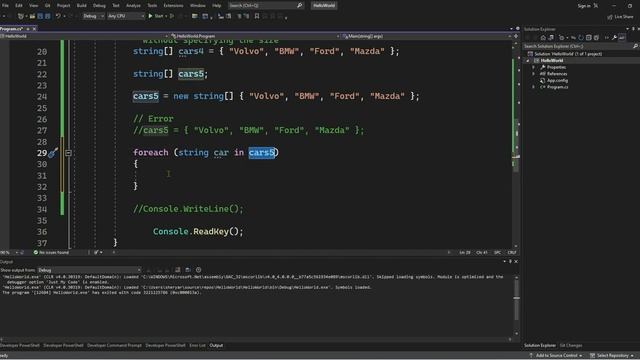The width and height of the screenshot is (640, 360).
Task: Click the Search (Ctrl+Q) box
Action: pyautogui.click(x=265, y=5)
